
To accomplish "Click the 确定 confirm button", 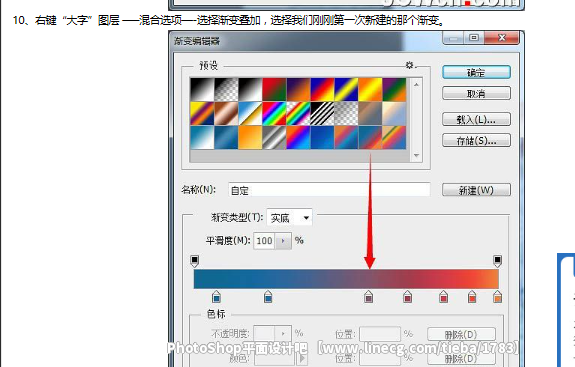I will (x=476, y=72).
